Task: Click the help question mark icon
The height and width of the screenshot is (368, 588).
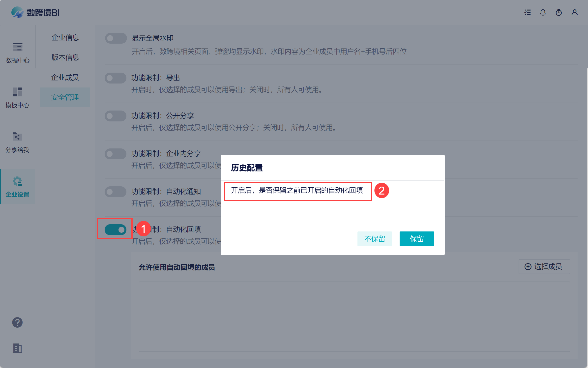Action: pos(17,322)
